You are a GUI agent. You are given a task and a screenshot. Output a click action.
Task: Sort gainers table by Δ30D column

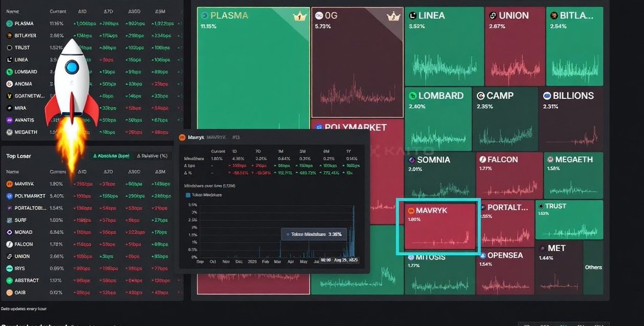(134, 11)
